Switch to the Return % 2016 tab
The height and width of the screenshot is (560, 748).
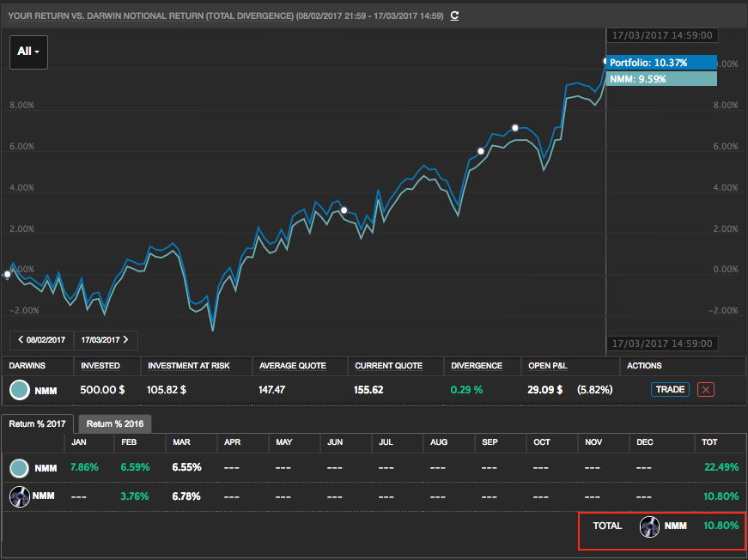coord(114,423)
